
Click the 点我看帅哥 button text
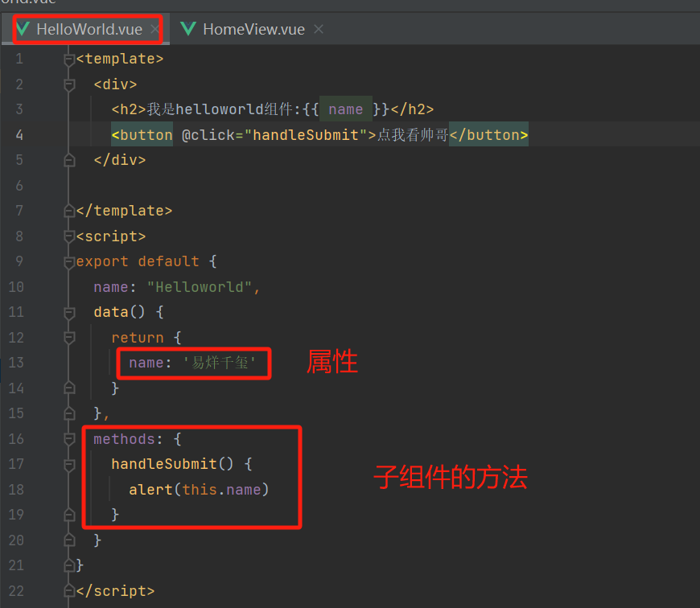coord(413,135)
